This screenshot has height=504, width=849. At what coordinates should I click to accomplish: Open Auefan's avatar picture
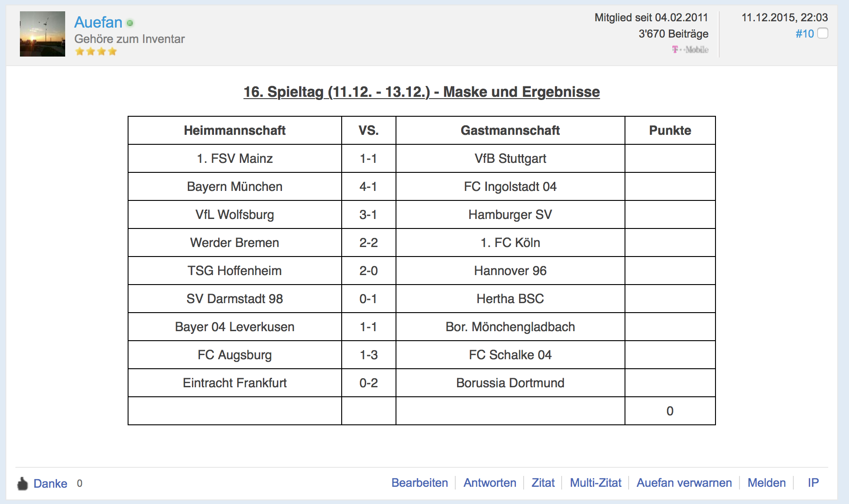[43, 34]
